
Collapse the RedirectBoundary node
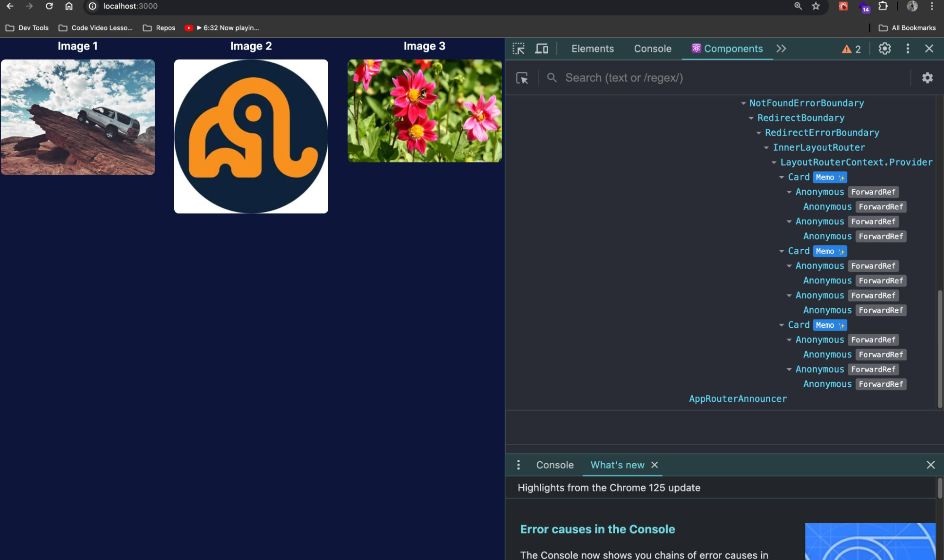751,118
